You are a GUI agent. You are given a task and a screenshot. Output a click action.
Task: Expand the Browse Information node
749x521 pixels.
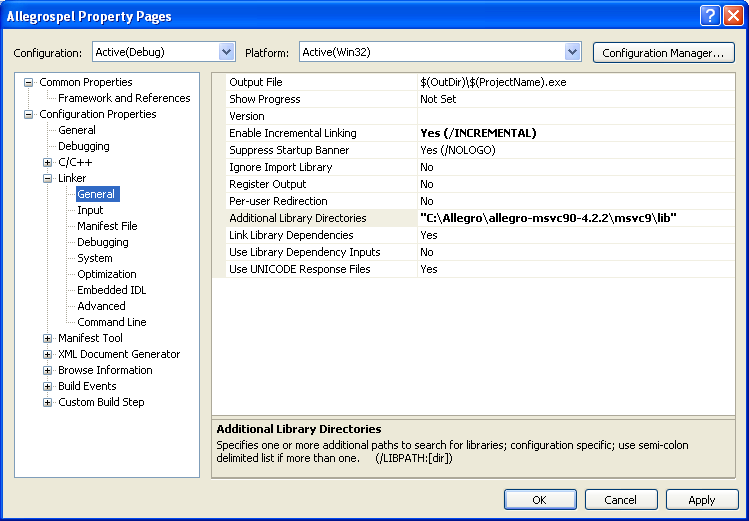point(47,371)
